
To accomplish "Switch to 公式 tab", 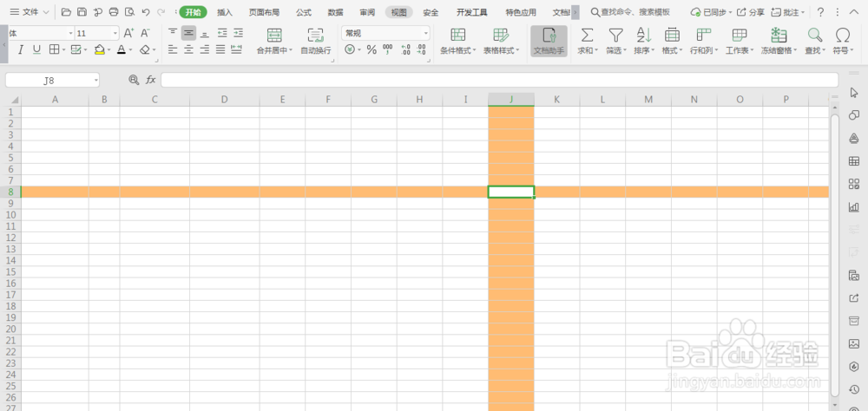I will [x=303, y=12].
